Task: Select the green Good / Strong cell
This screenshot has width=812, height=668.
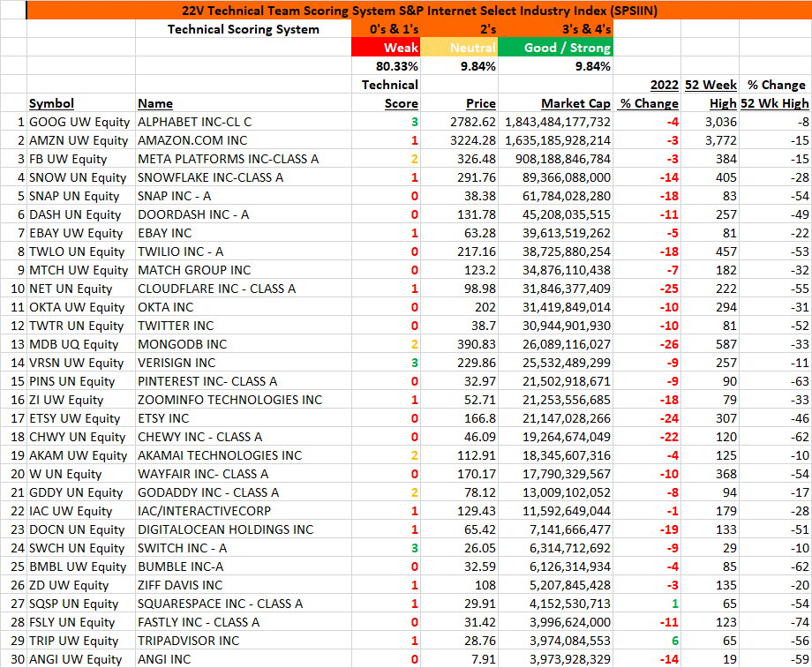Action: coord(555,48)
